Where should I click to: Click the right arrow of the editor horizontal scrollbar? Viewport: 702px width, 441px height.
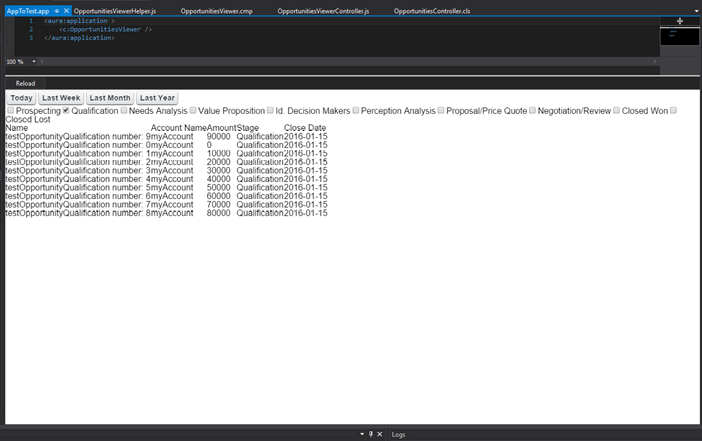point(655,61)
